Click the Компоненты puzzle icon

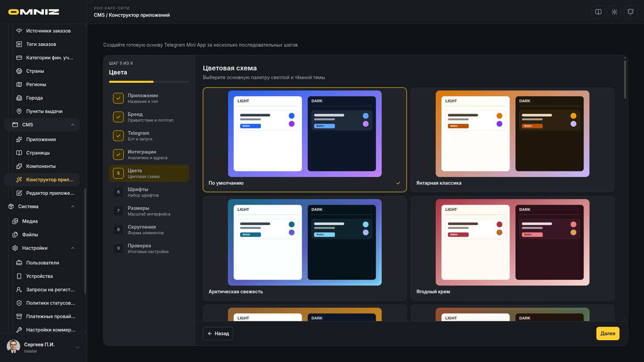[x=19, y=166]
